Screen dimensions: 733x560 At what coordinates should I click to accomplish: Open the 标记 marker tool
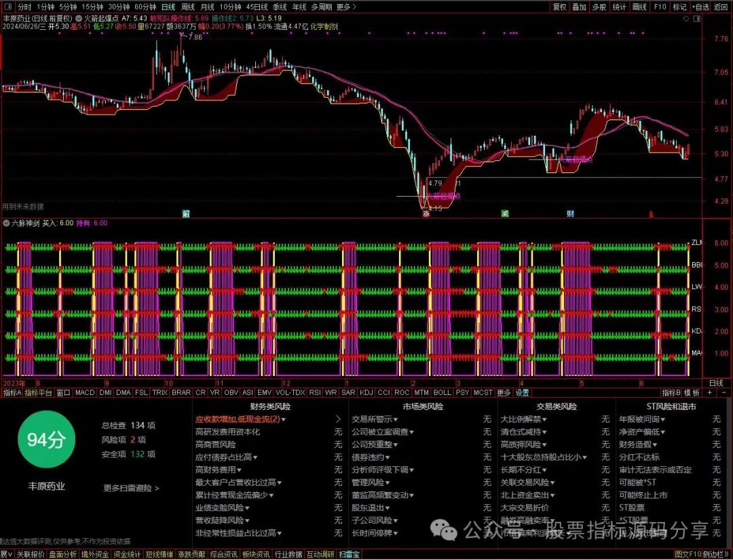(679, 7)
